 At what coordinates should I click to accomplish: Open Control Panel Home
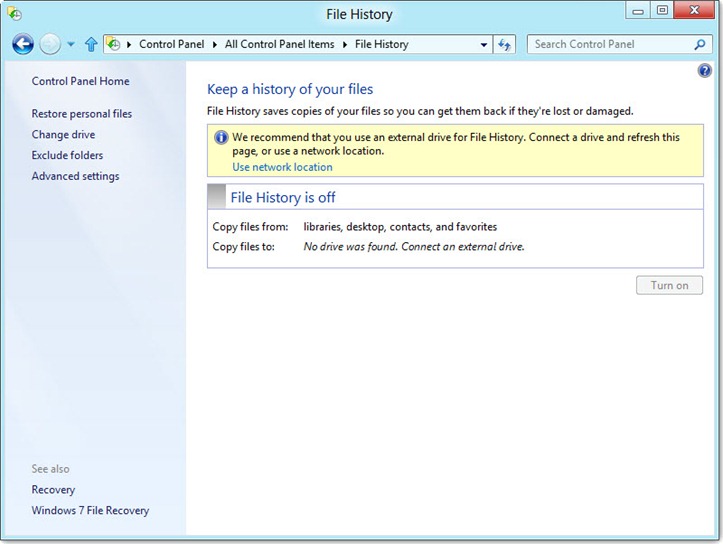click(x=80, y=81)
